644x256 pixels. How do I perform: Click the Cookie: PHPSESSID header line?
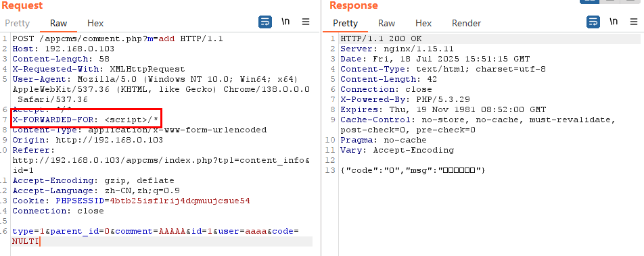tap(131, 201)
